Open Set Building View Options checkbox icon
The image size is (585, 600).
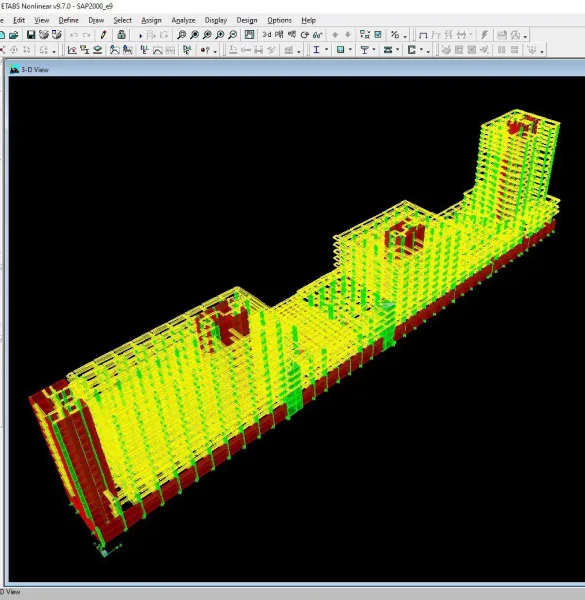point(378,35)
